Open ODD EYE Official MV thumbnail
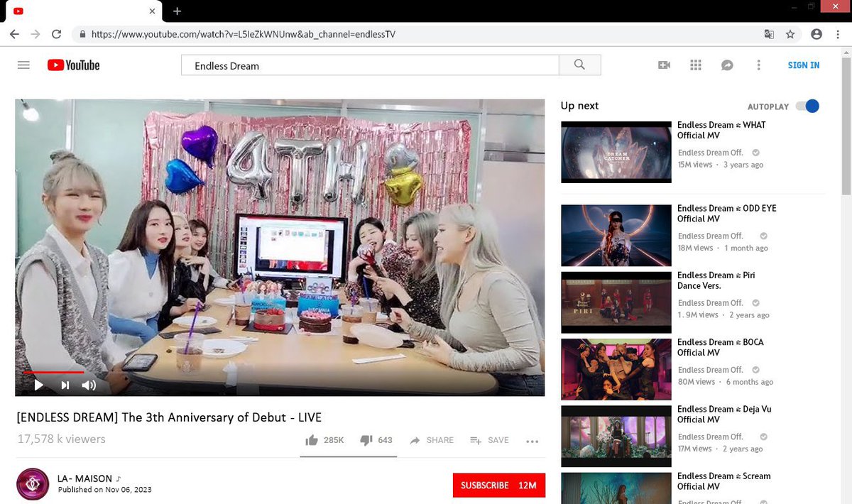Screen dimensions: 852x504 616,236
